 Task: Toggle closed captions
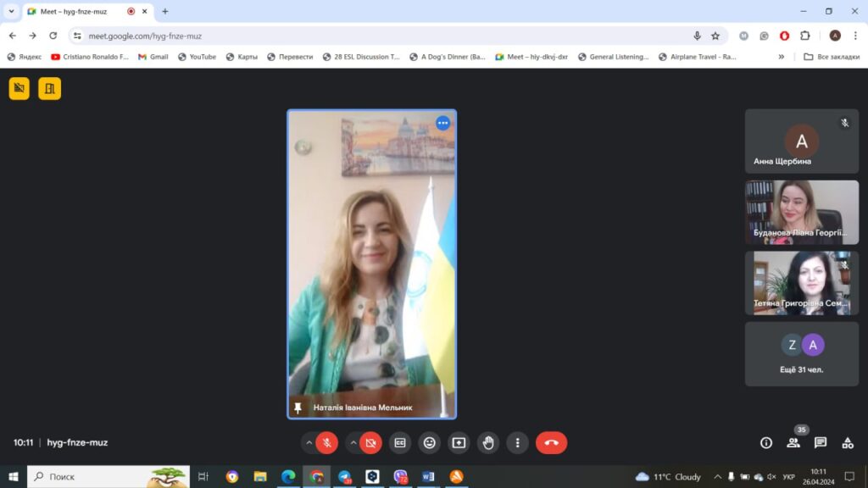pos(400,442)
